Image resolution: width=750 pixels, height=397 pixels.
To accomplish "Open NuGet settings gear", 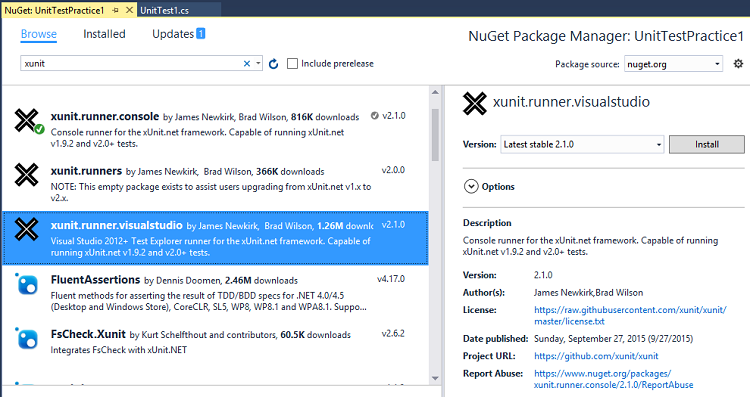I will [739, 64].
